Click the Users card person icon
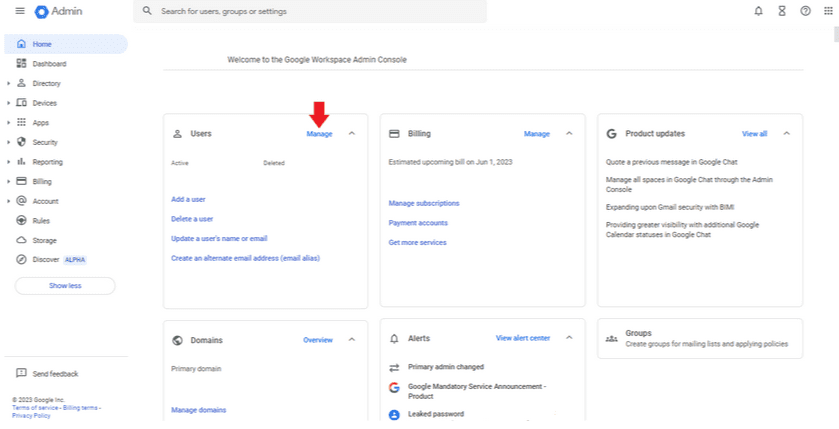This screenshot has height=429, width=839. 178,134
